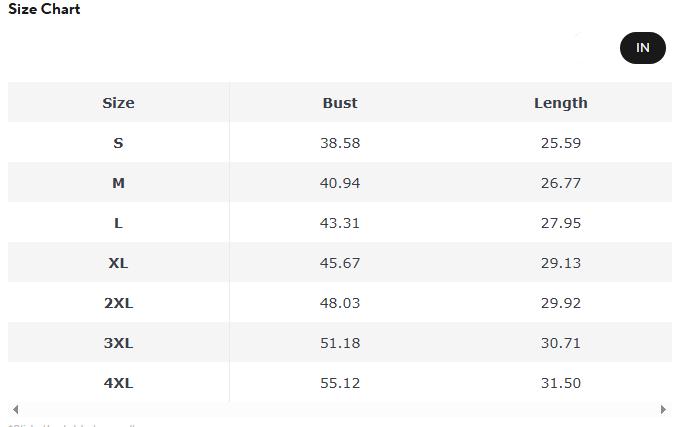The height and width of the screenshot is (427, 681).
Task: Click the S size row label
Action: (118, 143)
